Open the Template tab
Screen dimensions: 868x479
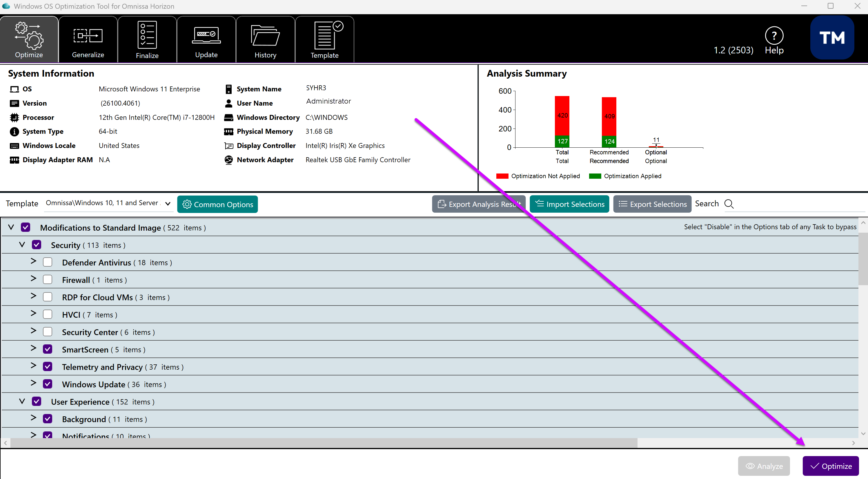(x=324, y=39)
